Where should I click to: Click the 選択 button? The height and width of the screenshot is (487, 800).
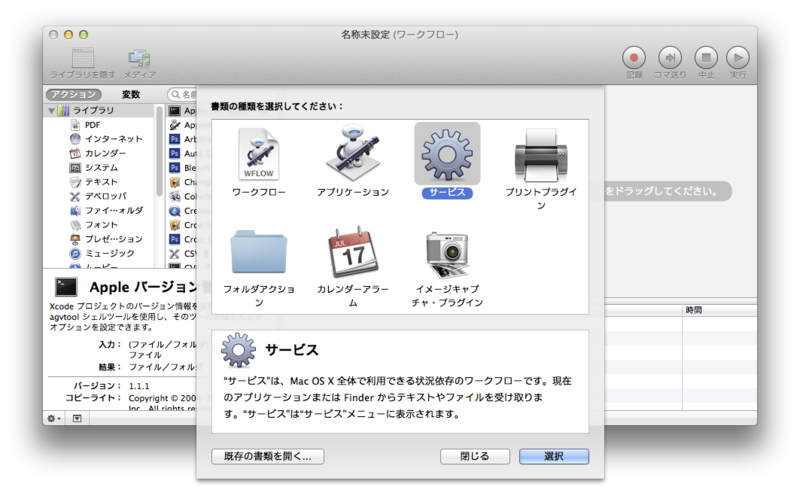[554, 456]
